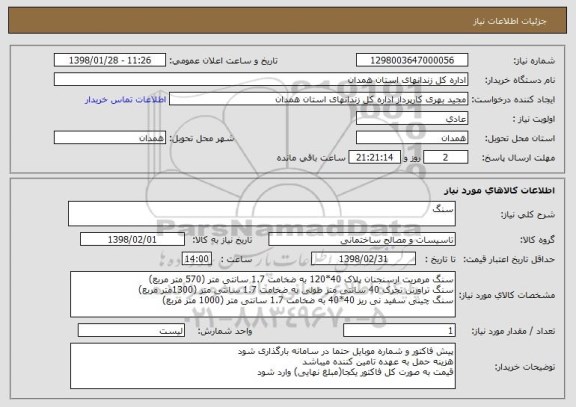Click the حداقل تاریخ اعتبار قیمت label

[x=509, y=259]
